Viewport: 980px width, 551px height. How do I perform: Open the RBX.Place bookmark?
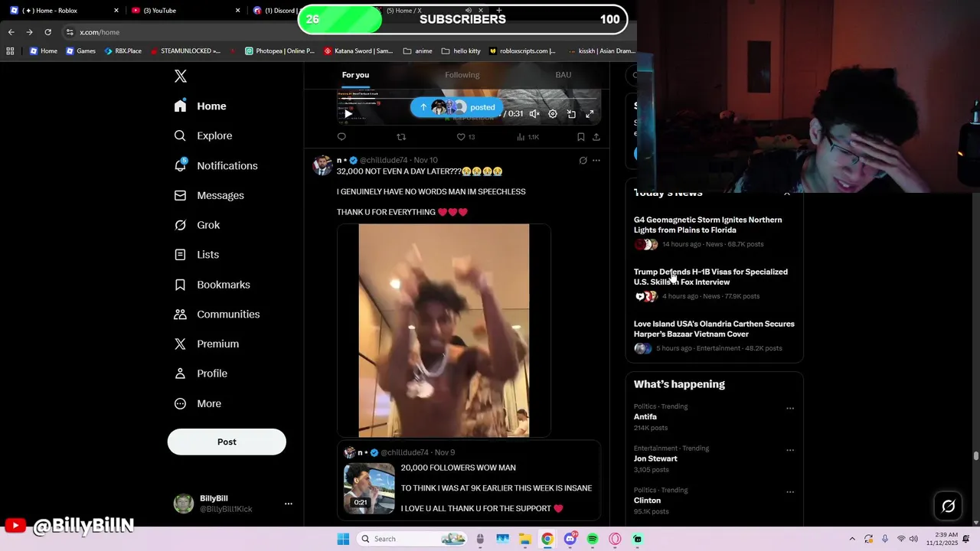[x=122, y=51]
